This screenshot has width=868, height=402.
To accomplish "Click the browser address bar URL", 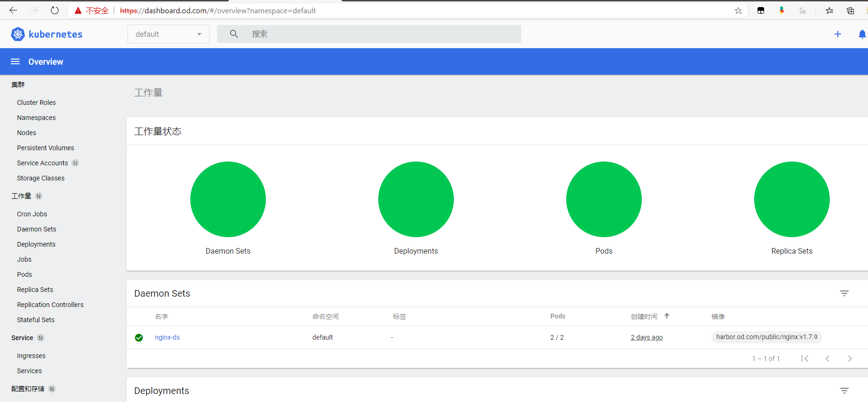I will pos(218,10).
